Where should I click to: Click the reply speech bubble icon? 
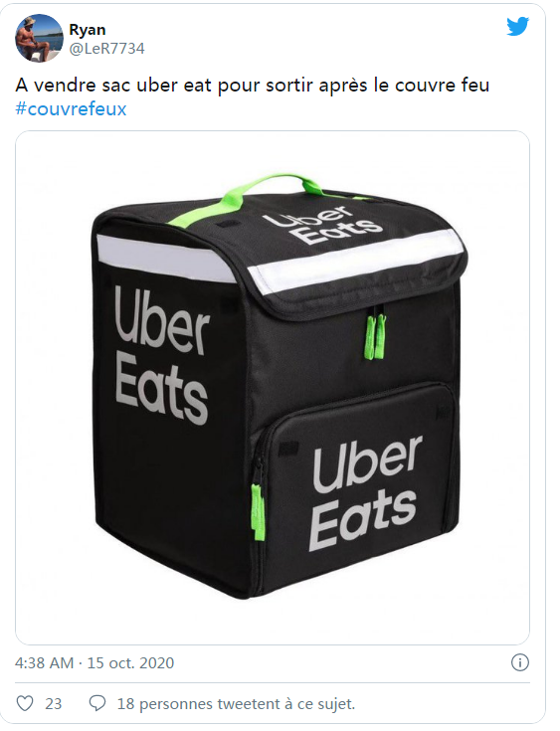(x=97, y=703)
